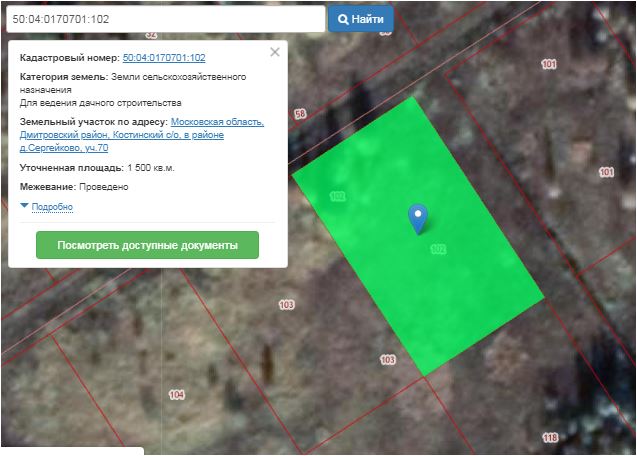Select parcel labeled 118 on map
Viewport: 637px width, 456px height.
[x=549, y=438]
